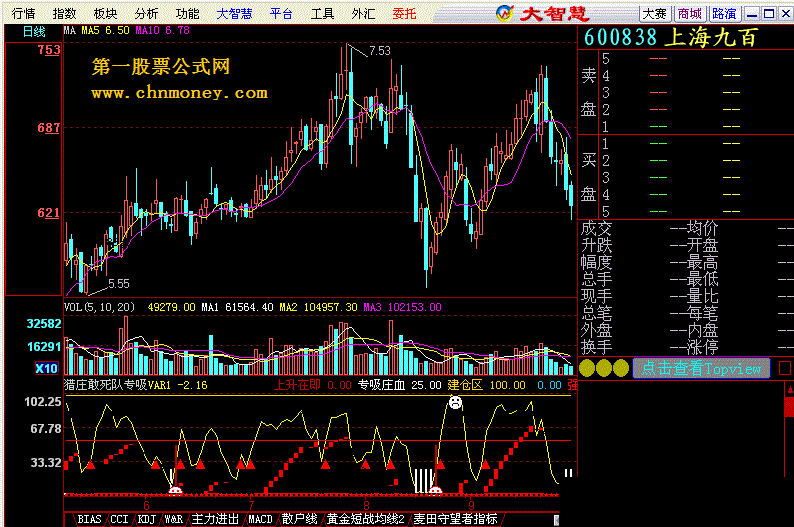The image size is (794, 527).
Task: Open the 大智慧 menu
Action: (234, 14)
